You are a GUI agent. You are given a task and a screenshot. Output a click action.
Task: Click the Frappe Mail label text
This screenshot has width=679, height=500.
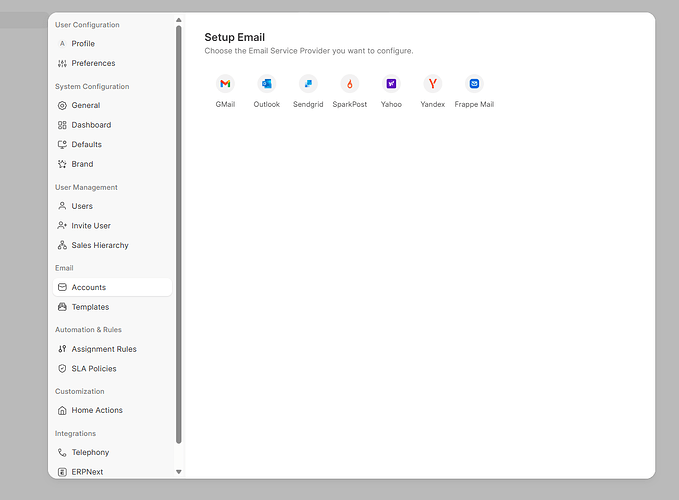click(474, 104)
